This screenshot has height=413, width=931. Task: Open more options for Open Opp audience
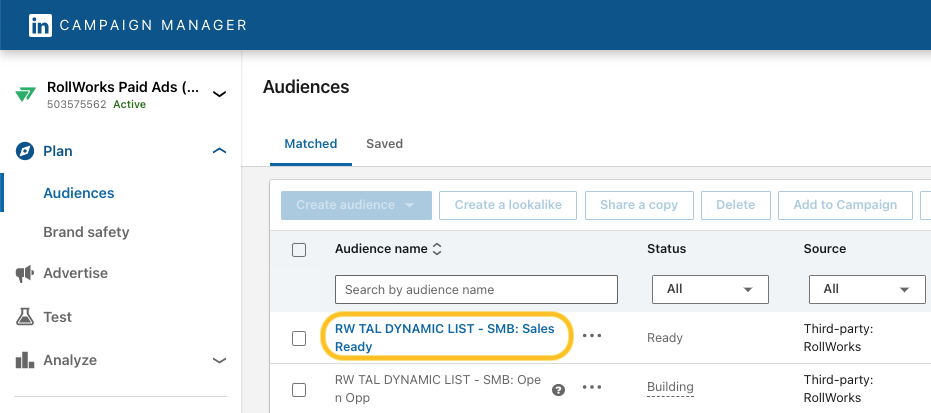tap(592, 387)
